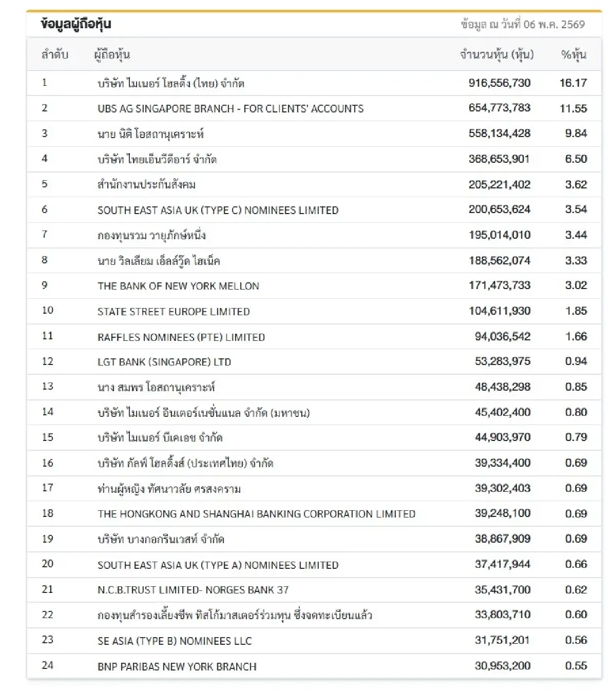Click the ผู้ถือหุ้น column header
Viewport: 616px width, 691px height.
click(x=112, y=54)
